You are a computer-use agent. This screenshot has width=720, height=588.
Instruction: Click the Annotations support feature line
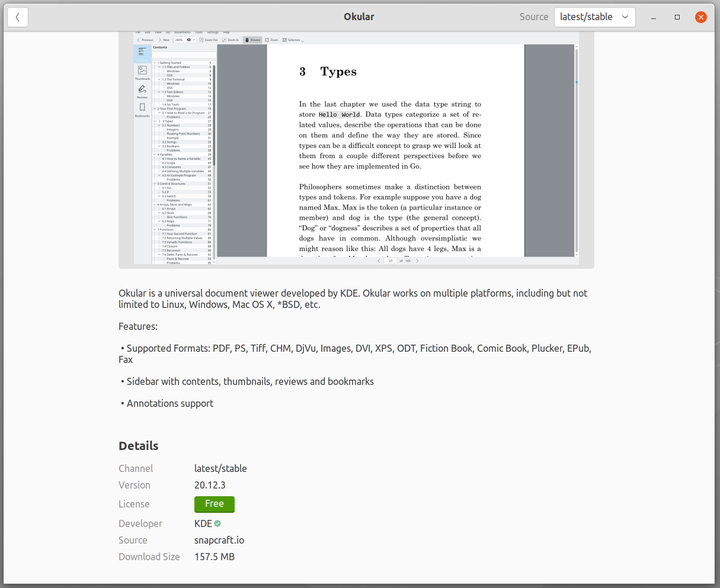click(x=167, y=403)
